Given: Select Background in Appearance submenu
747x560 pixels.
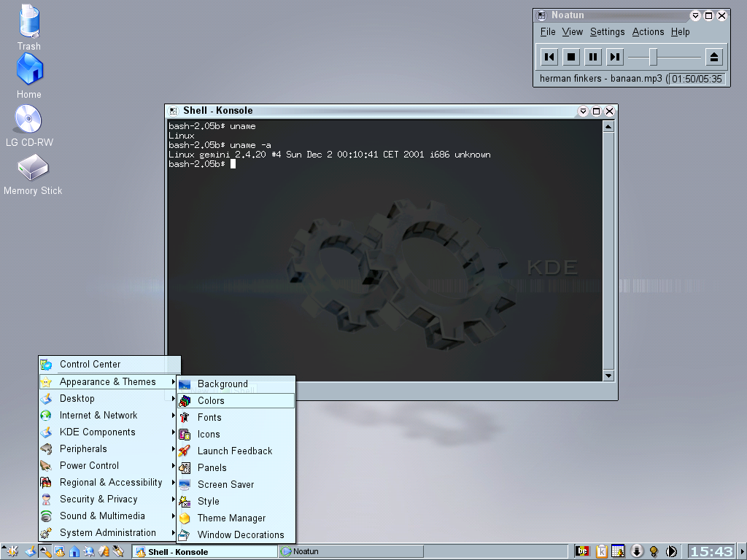Looking at the screenshot, I should point(236,384).
